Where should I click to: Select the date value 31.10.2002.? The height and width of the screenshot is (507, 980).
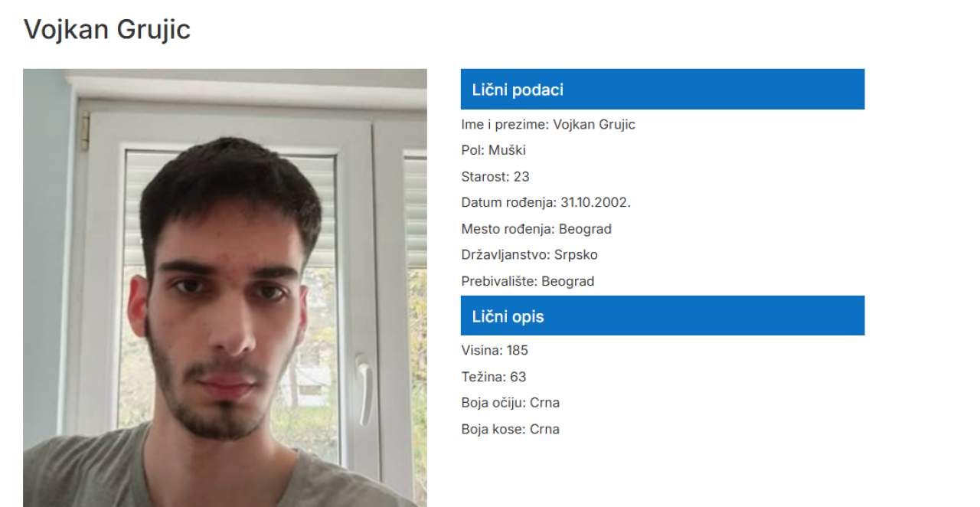click(596, 203)
